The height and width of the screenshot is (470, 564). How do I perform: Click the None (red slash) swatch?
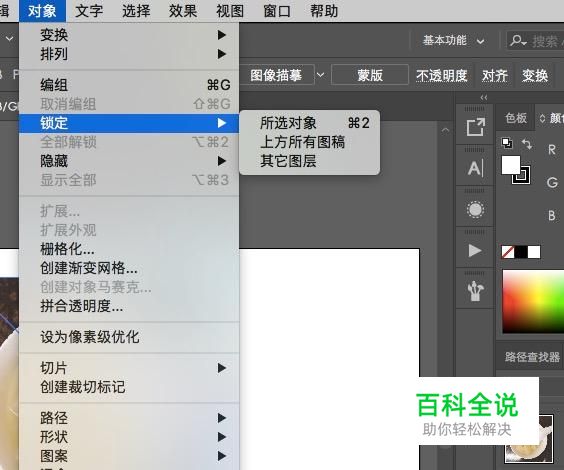(508, 252)
